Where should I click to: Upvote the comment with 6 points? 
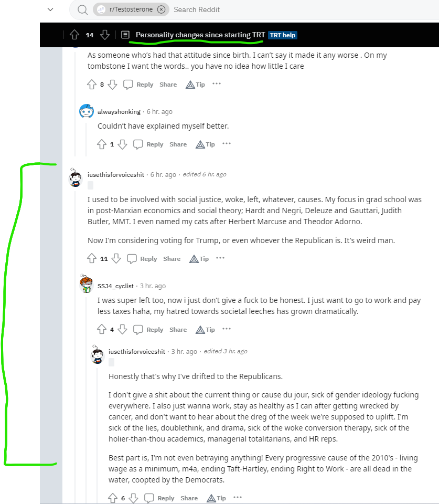click(x=113, y=498)
